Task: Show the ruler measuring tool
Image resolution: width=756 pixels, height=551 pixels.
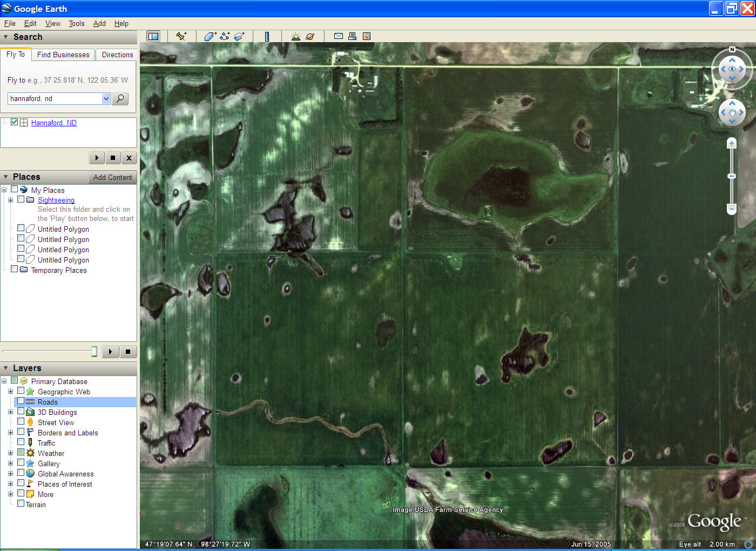Action: tap(267, 36)
